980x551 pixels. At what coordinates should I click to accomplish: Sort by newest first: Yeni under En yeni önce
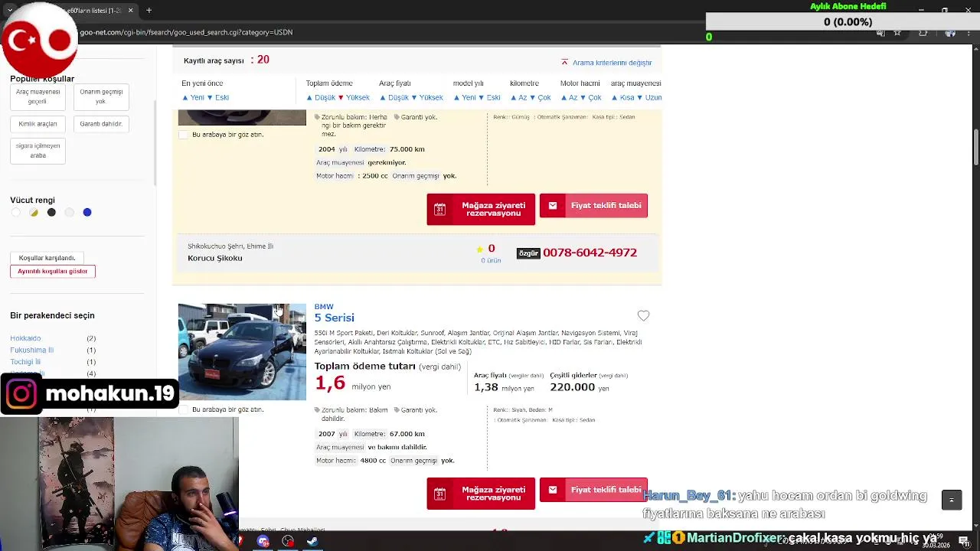point(193,98)
